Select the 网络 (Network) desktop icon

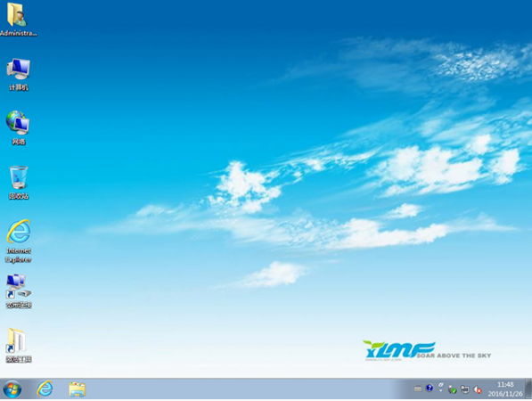click(x=19, y=128)
